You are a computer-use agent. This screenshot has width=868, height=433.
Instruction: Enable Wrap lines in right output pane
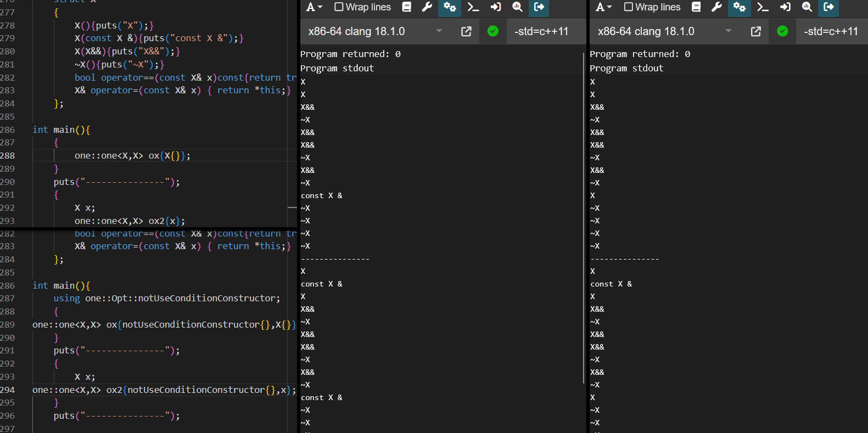click(652, 7)
